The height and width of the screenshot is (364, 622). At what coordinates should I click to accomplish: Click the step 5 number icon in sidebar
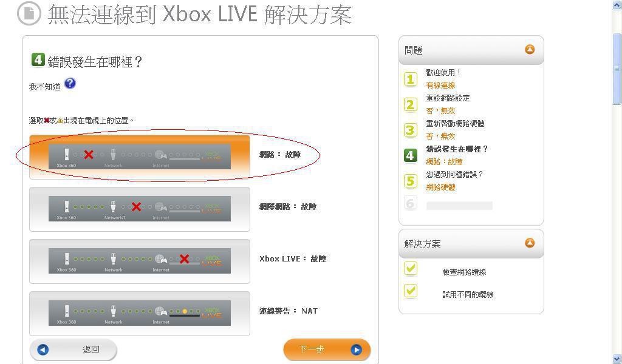411,181
